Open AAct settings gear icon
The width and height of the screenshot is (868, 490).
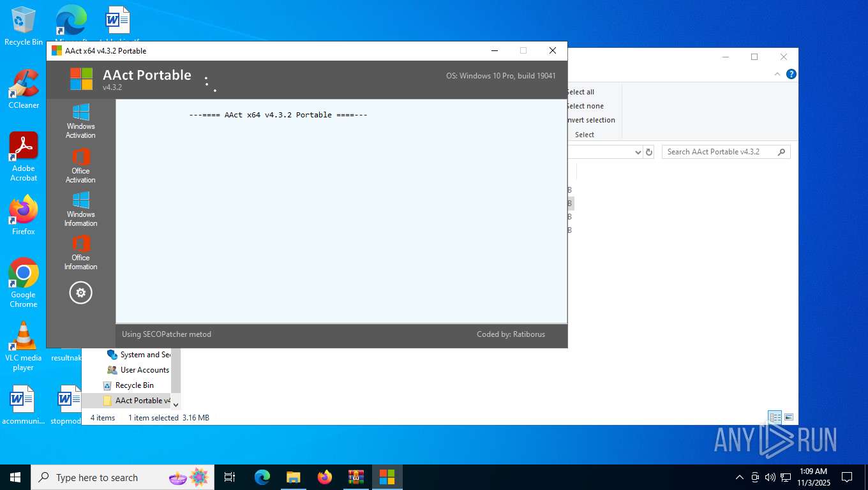[80, 293]
